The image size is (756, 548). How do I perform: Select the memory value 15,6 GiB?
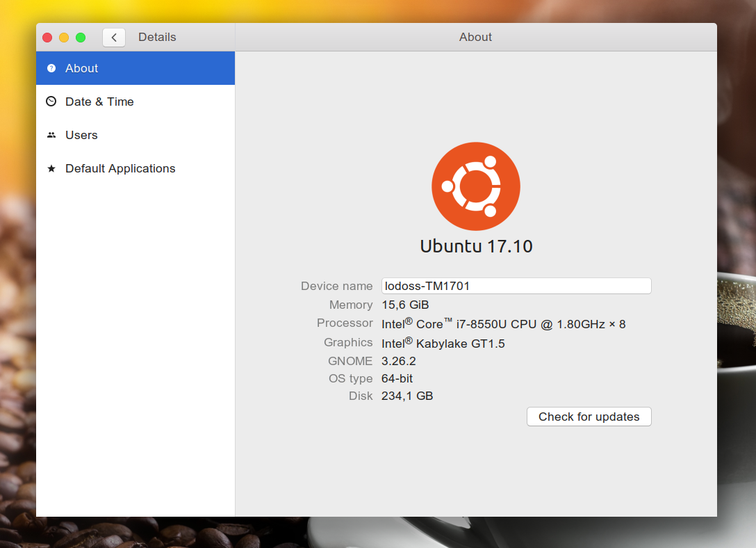[x=405, y=305]
